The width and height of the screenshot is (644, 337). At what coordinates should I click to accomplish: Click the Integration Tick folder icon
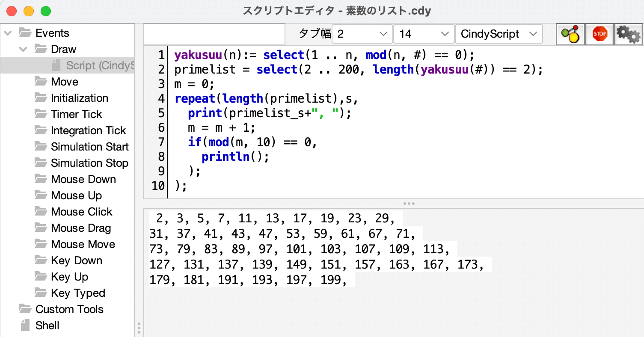point(41,130)
